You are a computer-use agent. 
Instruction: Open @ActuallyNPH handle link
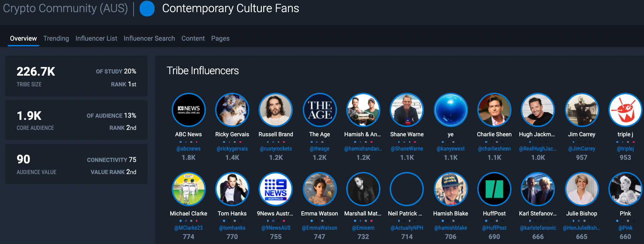tap(407, 228)
